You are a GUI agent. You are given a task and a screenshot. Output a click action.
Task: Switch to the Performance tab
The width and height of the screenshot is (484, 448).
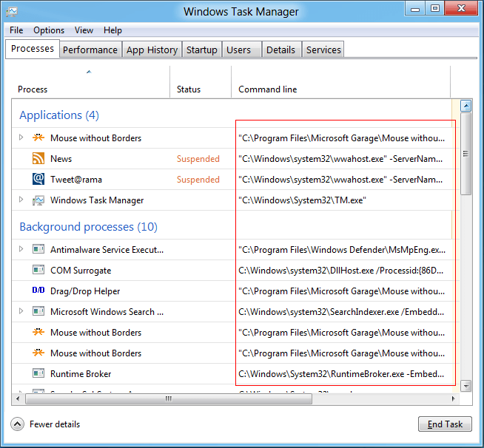coord(90,50)
